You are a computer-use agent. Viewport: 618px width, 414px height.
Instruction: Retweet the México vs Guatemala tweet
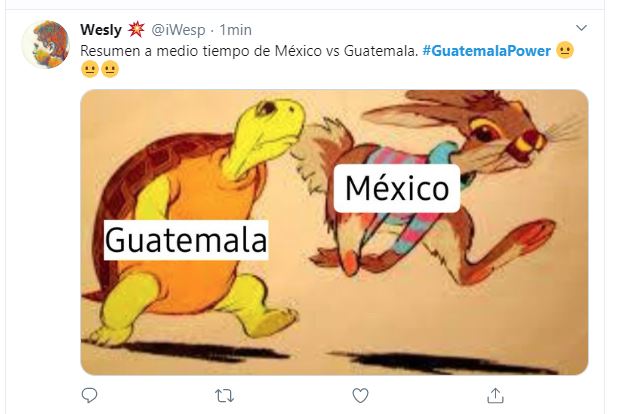pyautogui.click(x=225, y=395)
